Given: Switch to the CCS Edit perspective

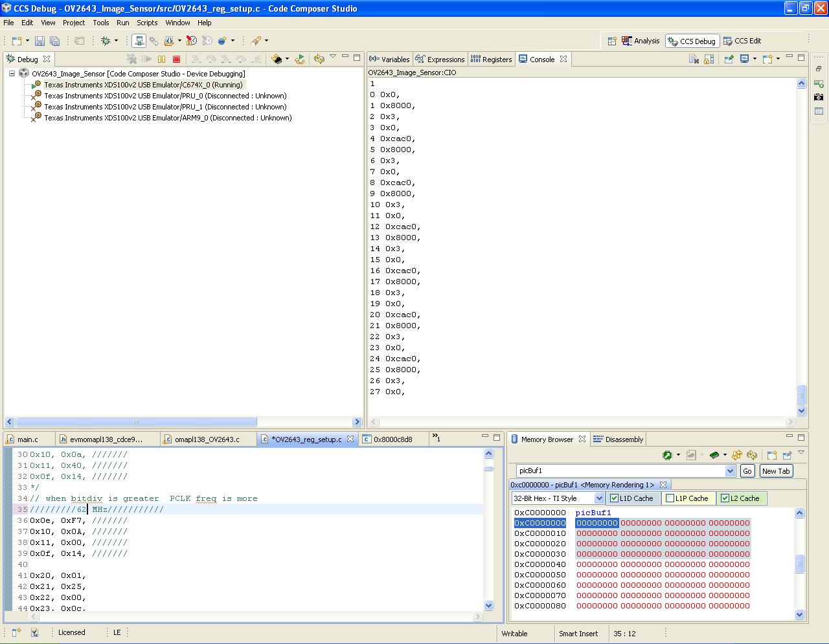Looking at the screenshot, I should (x=742, y=41).
